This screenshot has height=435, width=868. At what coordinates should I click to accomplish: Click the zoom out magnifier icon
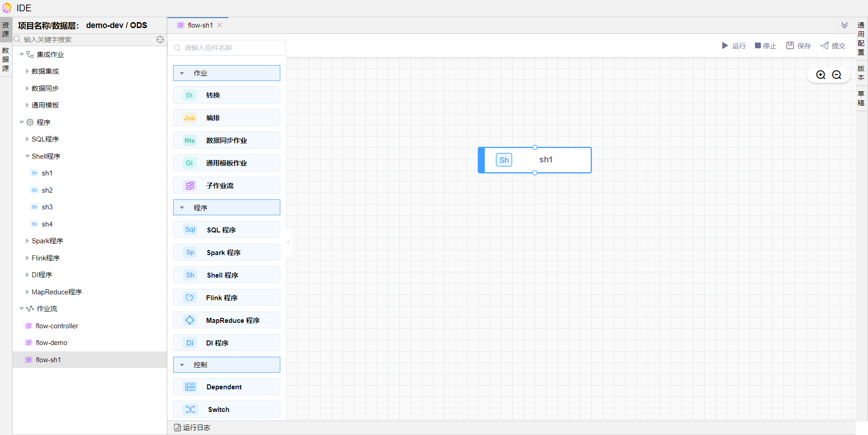click(837, 75)
